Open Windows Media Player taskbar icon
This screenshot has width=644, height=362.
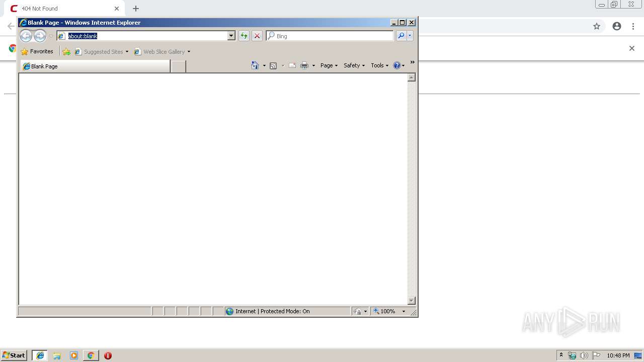click(x=74, y=355)
